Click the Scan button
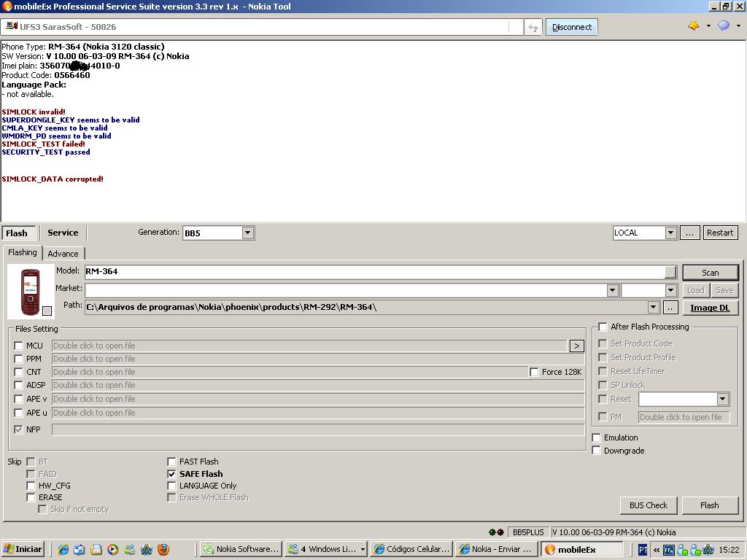This screenshot has height=560, width=747. pos(711,273)
